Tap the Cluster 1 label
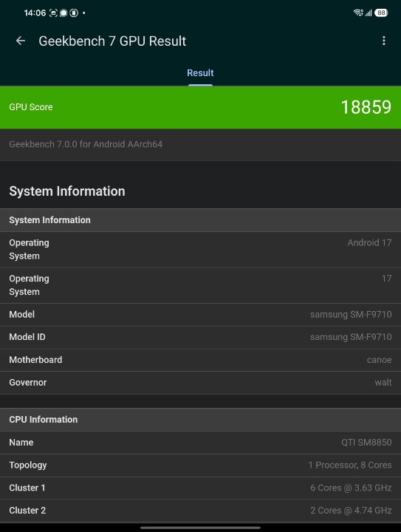401x532 pixels. [x=27, y=488]
